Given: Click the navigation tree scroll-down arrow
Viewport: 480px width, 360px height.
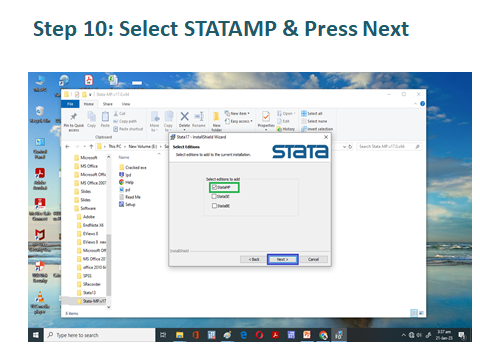Looking at the screenshot, I should tap(109, 307).
